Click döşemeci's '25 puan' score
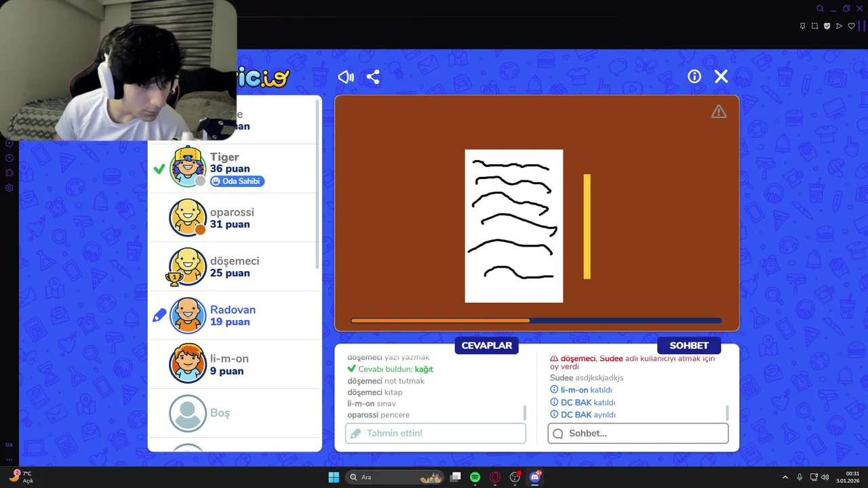This screenshot has width=868, height=488. pyautogui.click(x=230, y=273)
